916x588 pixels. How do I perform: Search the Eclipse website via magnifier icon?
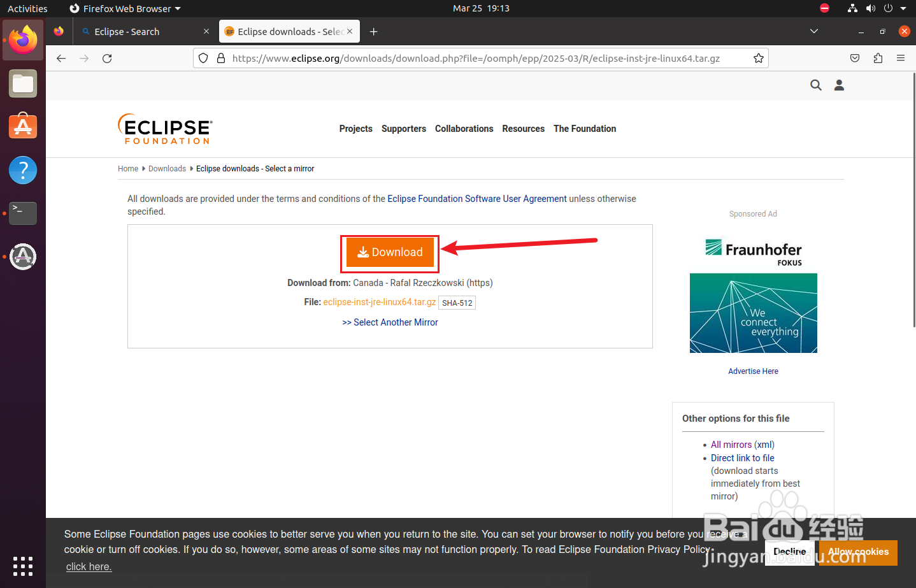[816, 85]
